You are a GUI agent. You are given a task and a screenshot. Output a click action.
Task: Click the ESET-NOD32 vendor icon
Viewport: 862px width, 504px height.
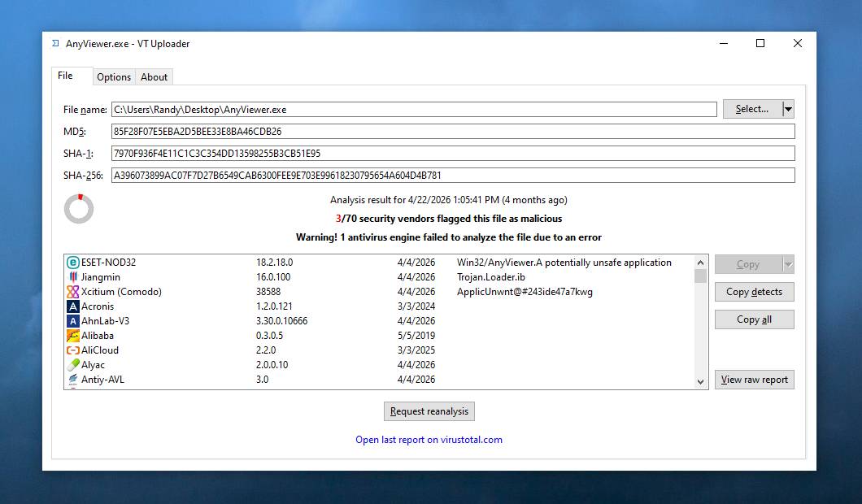[72, 263]
